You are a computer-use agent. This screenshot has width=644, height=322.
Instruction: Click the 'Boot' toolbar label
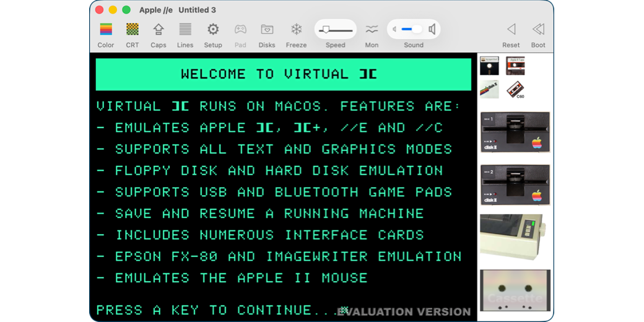tap(538, 45)
